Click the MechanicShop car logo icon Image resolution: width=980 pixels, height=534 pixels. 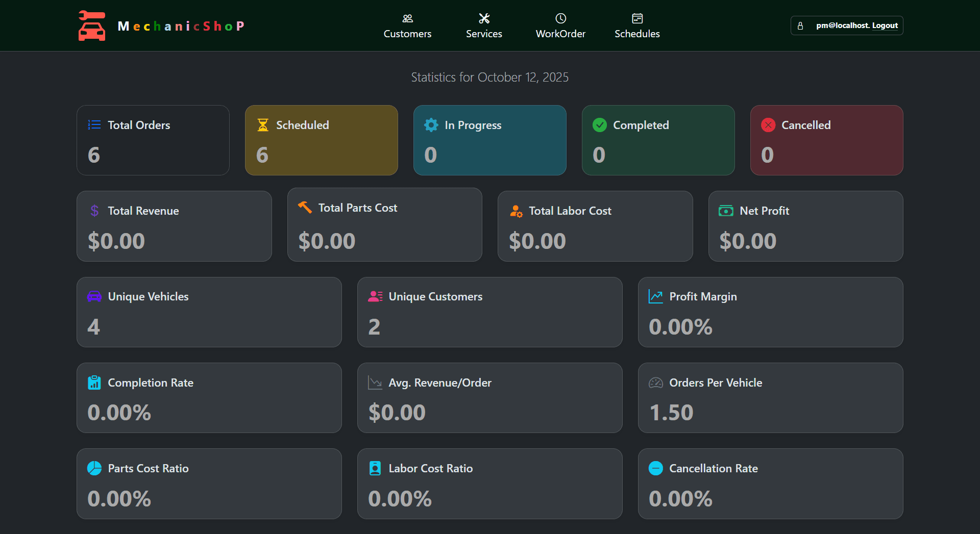tap(92, 26)
